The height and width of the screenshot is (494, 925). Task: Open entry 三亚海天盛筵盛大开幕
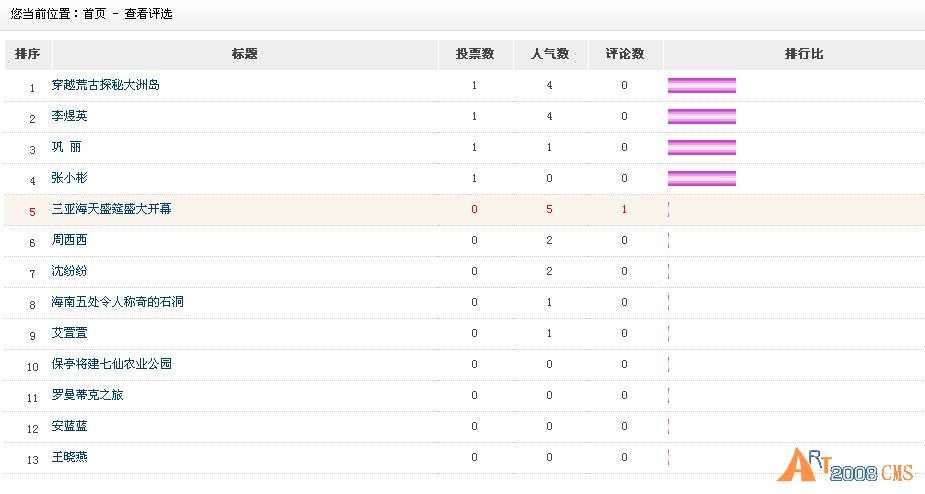tap(111, 209)
